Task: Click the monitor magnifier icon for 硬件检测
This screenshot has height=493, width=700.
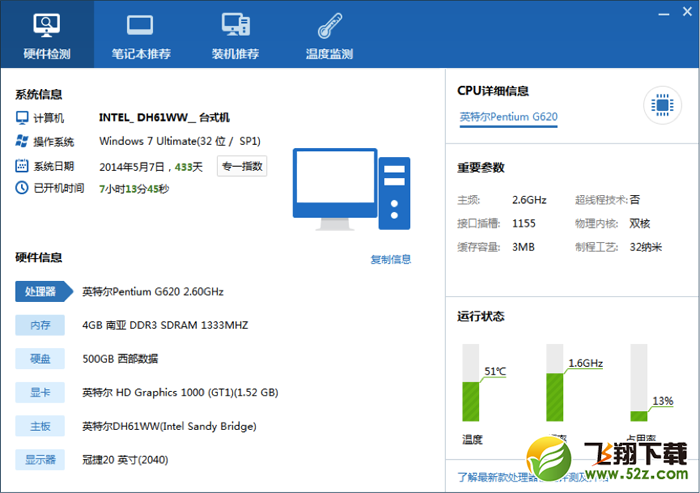Action: tap(46, 25)
